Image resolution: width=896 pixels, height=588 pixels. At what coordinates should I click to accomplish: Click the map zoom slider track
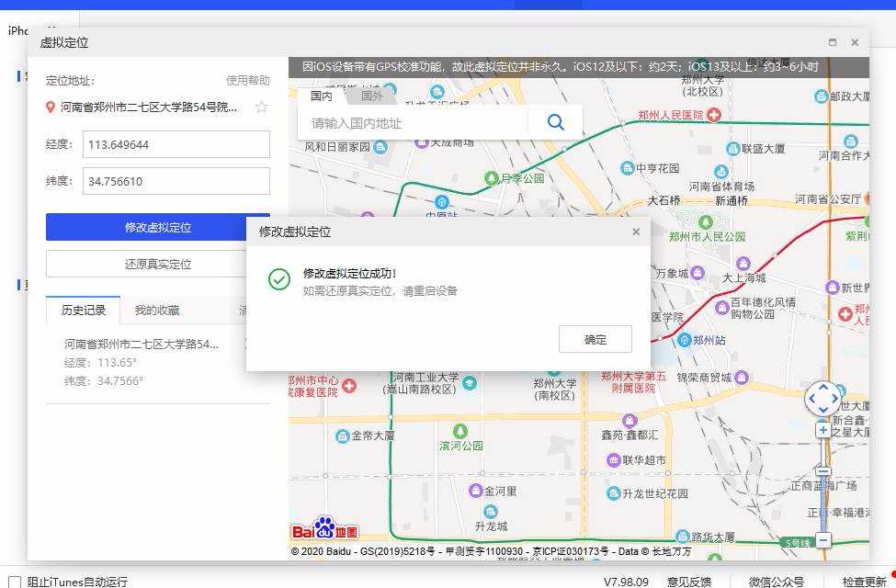tap(822, 484)
